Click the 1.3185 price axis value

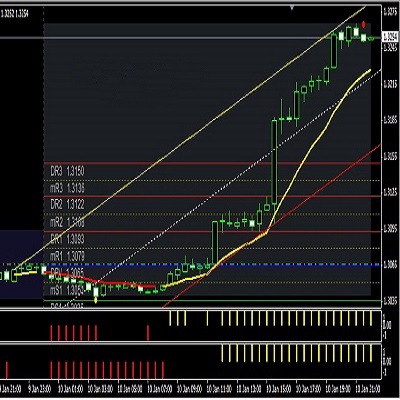(x=390, y=120)
